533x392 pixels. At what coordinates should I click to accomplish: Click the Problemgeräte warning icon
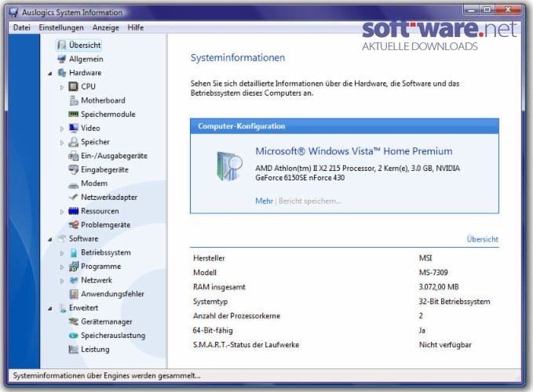(x=74, y=225)
